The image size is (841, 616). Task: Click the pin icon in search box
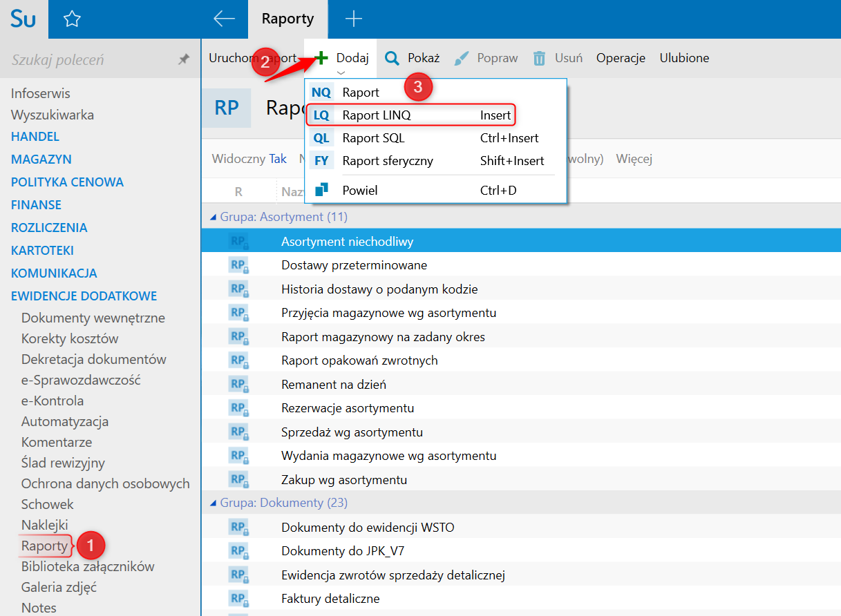183,60
